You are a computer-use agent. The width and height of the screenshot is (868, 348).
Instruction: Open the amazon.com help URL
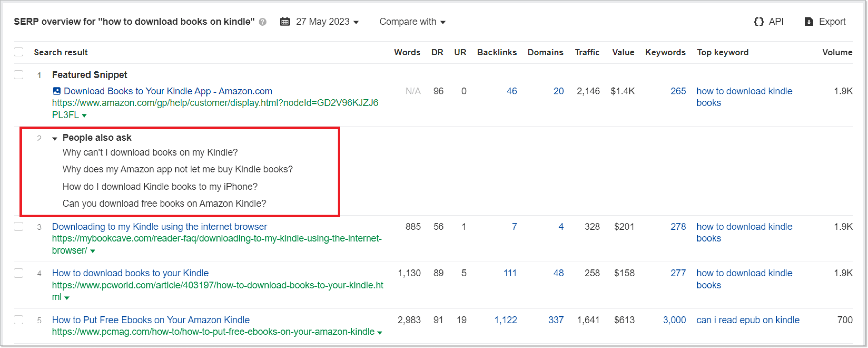pyautogui.click(x=215, y=109)
